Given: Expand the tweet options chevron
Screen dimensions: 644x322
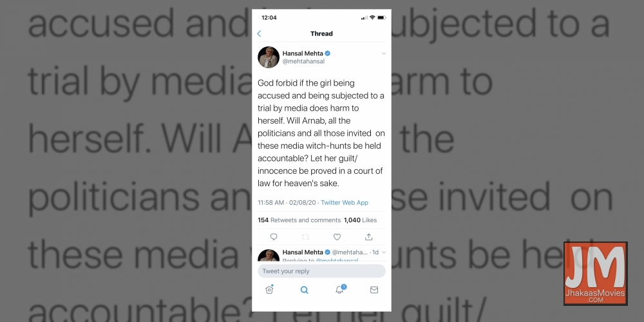Looking at the screenshot, I should coord(384,53).
